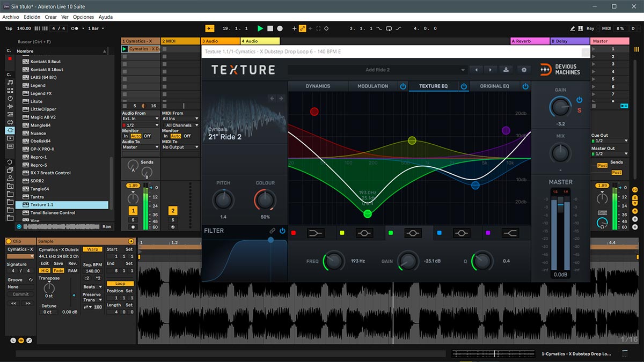Toggle the Follow playback button
This screenshot has height=362, width=644.
point(209,28)
